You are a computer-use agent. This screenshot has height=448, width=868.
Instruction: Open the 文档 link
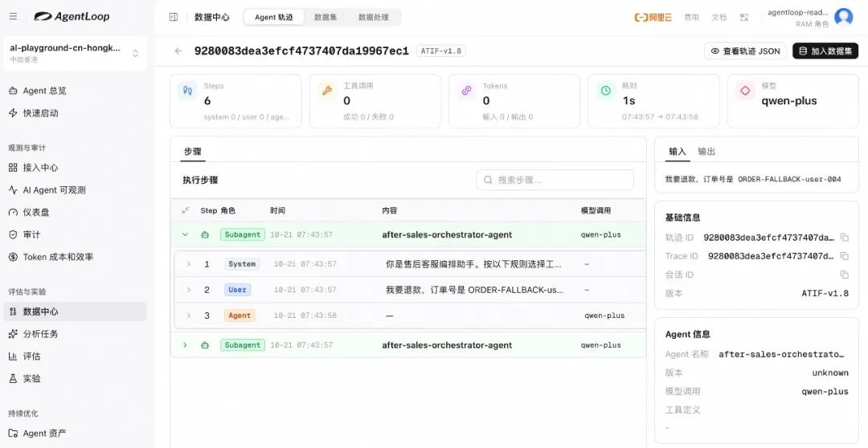[x=719, y=17]
